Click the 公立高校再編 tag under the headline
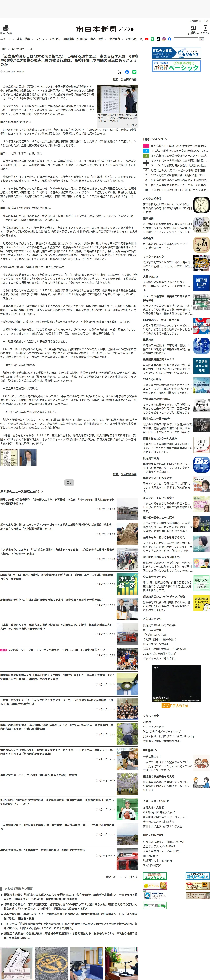Image resolution: width=210 pixels, height=980 pixels. pos(129,80)
